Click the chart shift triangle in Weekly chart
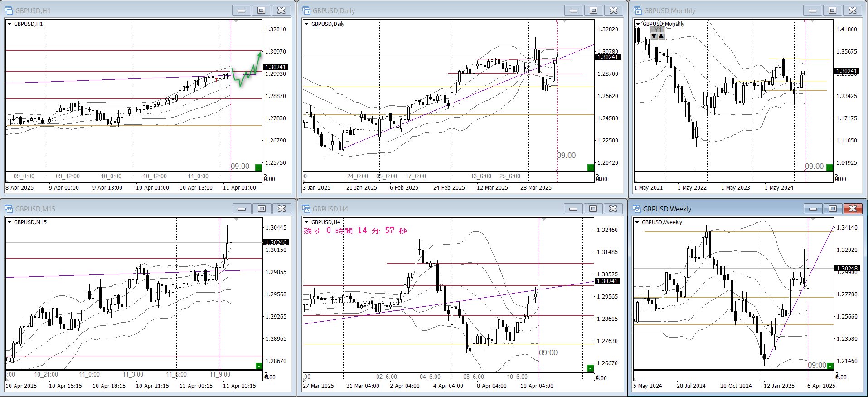 (812, 219)
